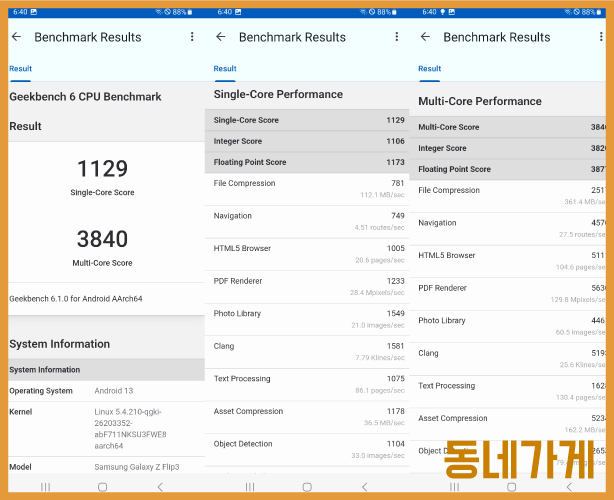Tap multi-core Text Processing 130.4 pages row
This screenshot has height=500, width=614.
[x=508, y=392]
